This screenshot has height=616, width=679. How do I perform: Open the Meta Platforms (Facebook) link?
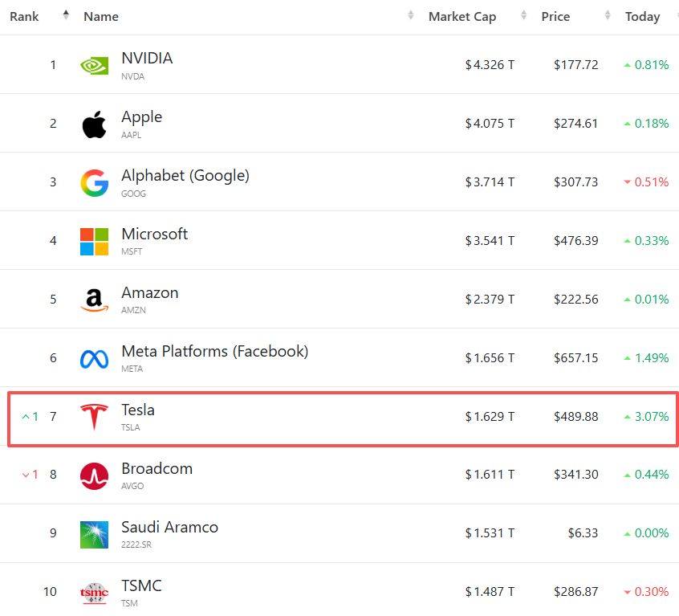pyautogui.click(x=214, y=351)
